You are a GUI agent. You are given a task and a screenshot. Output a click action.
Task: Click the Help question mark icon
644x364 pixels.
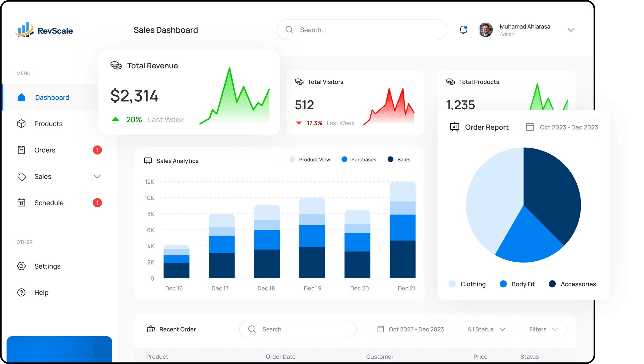click(x=21, y=293)
